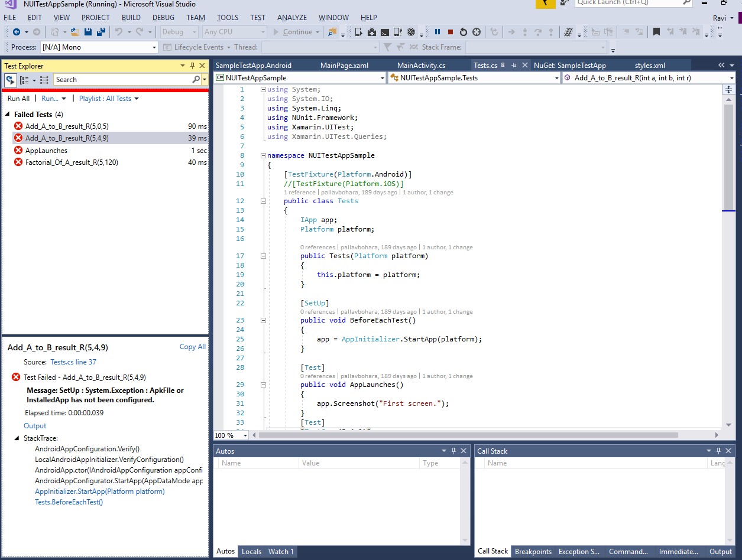The image size is (742, 560).
Task: Open the TEST menu
Action: [x=258, y=18]
